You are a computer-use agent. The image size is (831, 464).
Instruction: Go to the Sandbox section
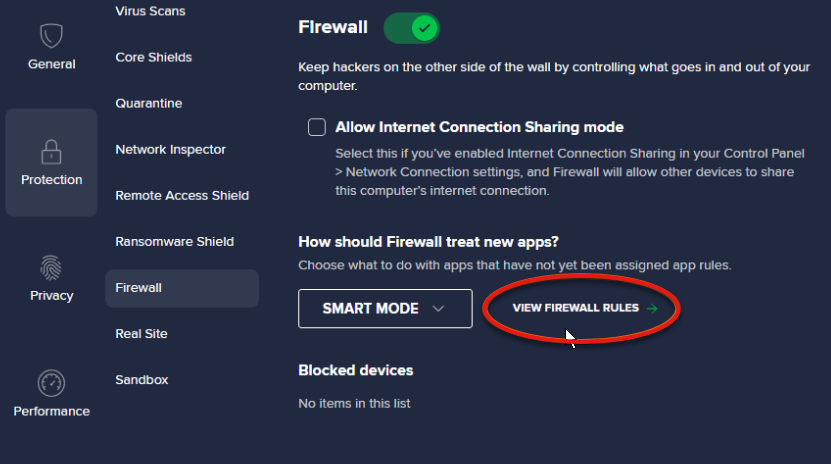[141, 379]
